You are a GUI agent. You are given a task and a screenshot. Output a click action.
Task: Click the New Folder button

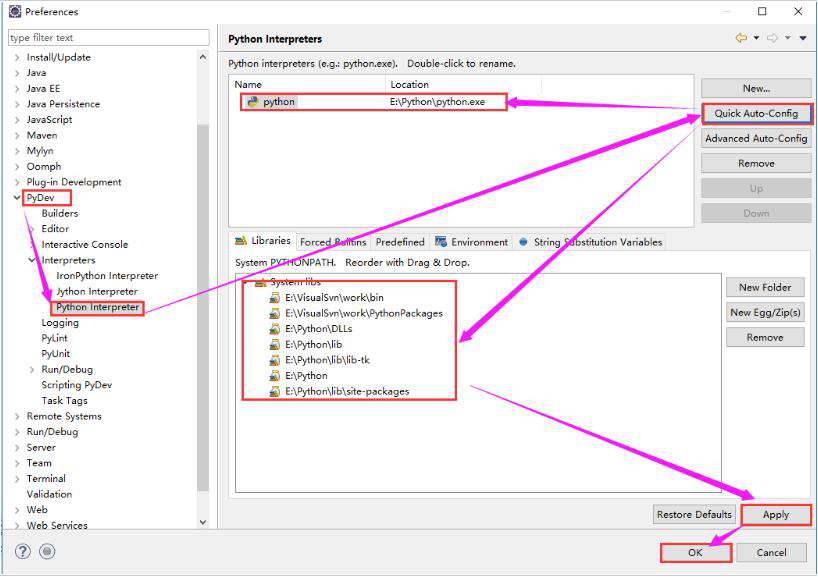[765, 287]
